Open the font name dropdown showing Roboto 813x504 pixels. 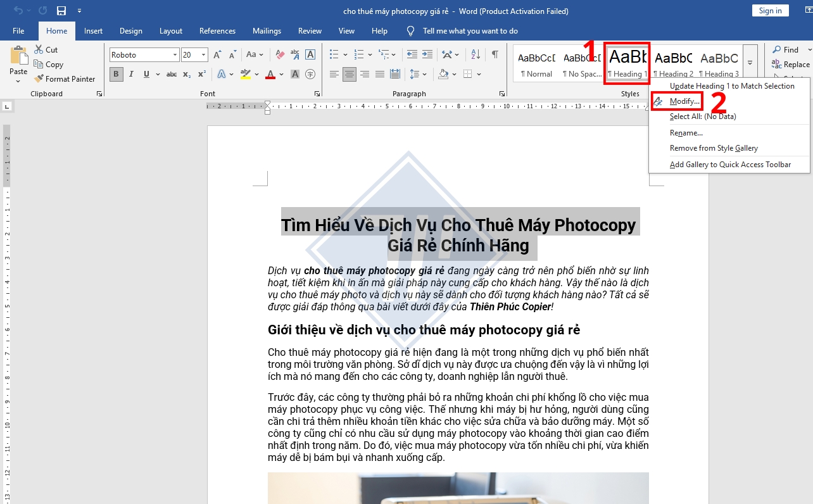(x=175, y=55)
